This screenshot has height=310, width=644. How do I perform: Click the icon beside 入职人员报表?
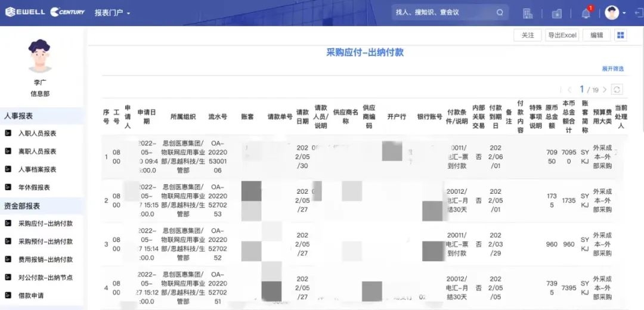click(7, 133)
